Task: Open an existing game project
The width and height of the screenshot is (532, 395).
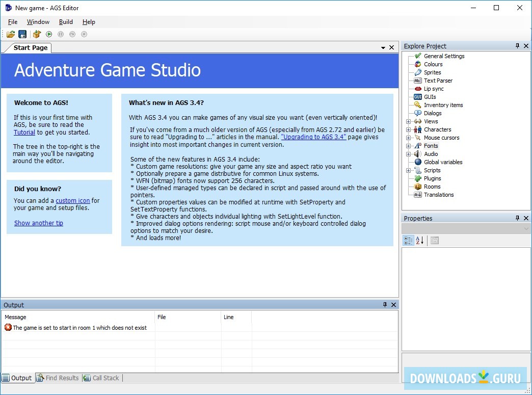Action: [x=11, y=34]
